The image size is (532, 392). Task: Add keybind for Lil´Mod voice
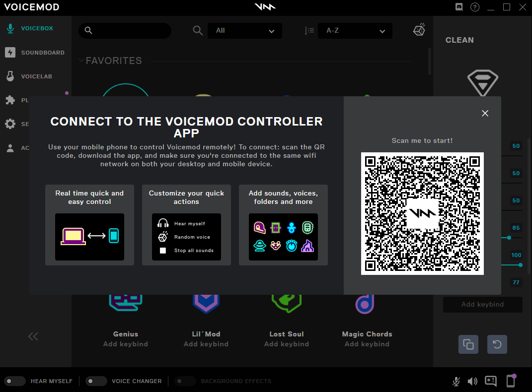pyautogui.click(x=206, y=344)
